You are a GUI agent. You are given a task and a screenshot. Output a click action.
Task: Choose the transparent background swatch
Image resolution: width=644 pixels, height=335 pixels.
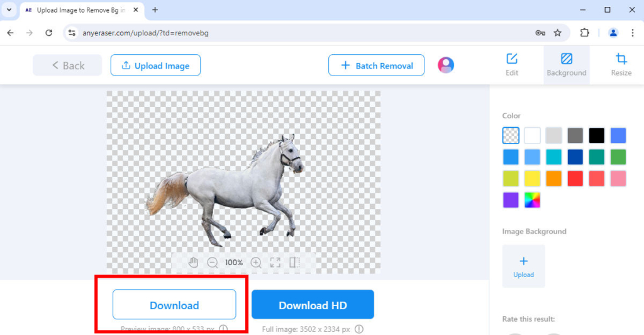coord(511,135)
